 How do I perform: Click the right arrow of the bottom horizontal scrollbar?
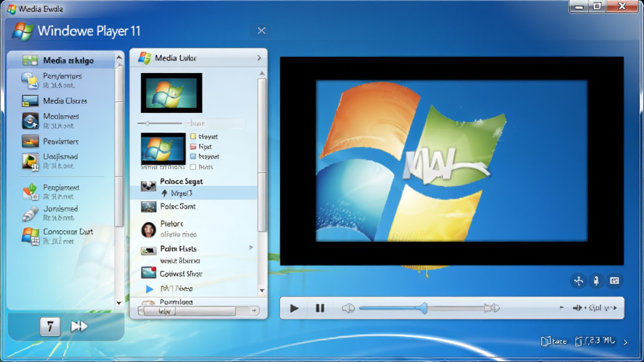(x=254, y=310)
